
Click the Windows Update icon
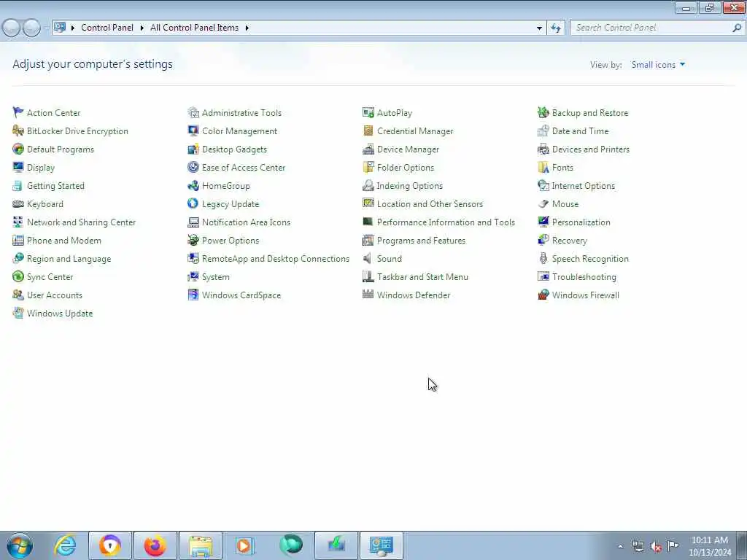18,313
